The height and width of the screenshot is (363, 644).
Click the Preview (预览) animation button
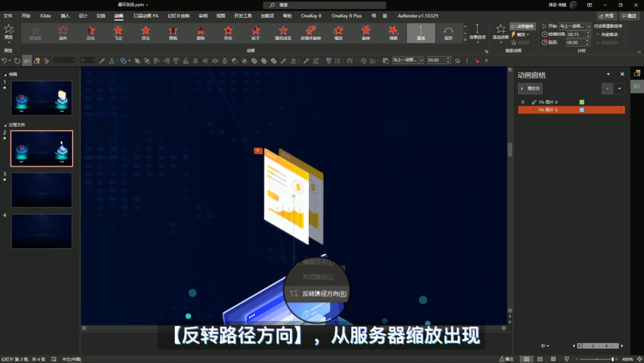8,32
